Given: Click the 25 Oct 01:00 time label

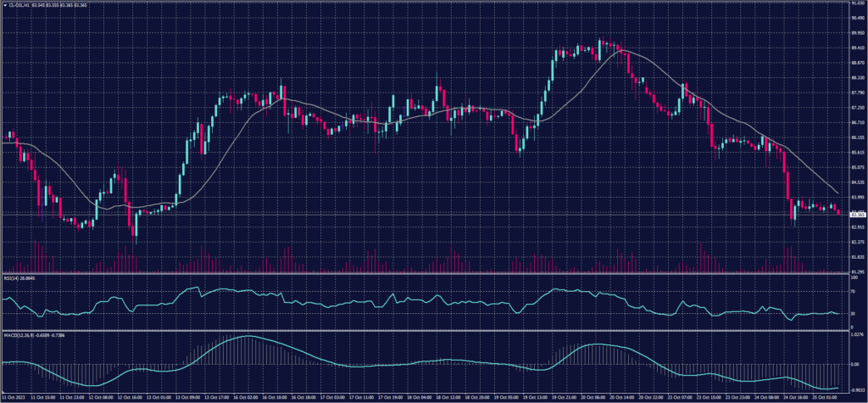Looking at the screenshot, I should point(826,396).
